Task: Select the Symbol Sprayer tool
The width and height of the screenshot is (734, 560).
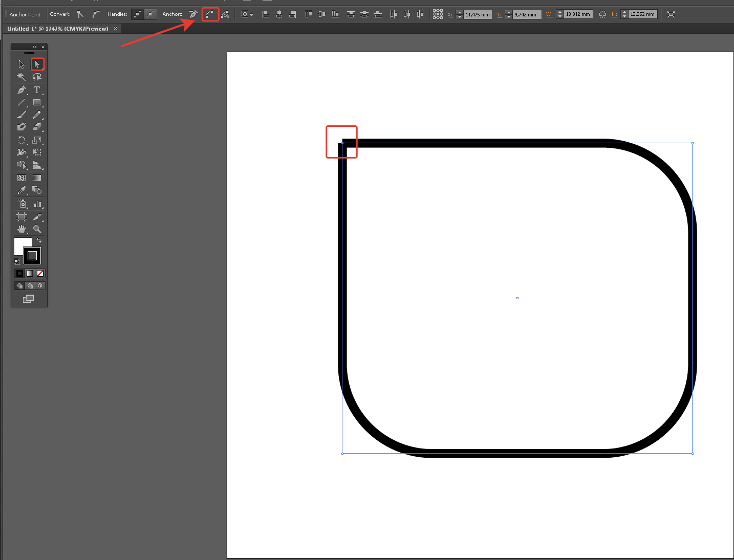Action: click(x=21, y=204)
